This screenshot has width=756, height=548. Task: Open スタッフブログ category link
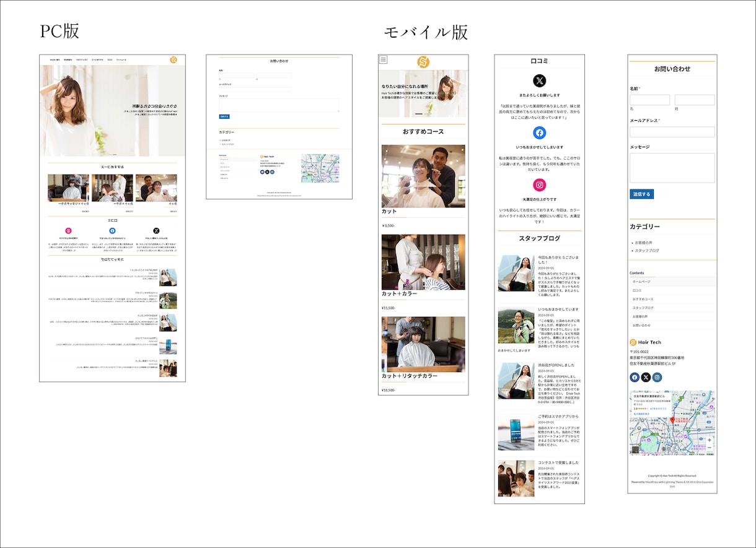[x=647, y=251]
